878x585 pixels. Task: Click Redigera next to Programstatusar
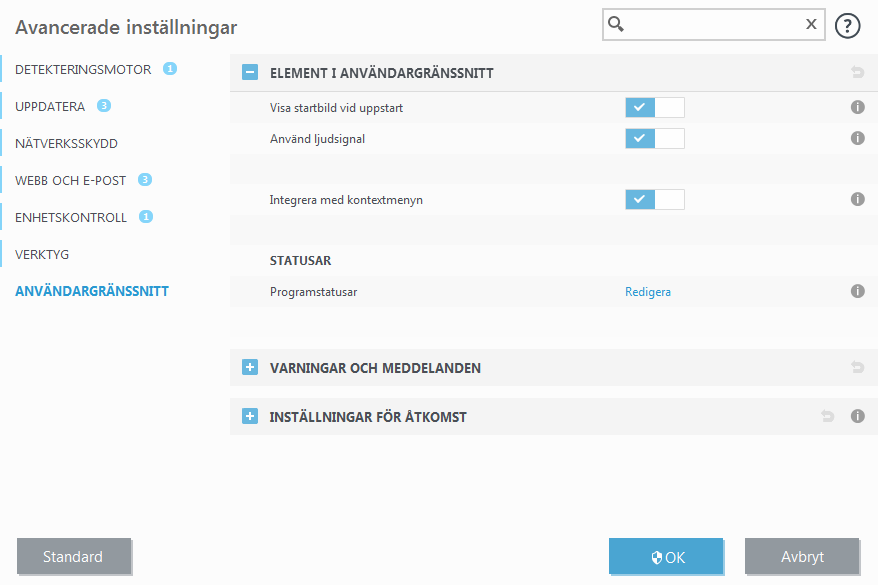pos(648,291)
